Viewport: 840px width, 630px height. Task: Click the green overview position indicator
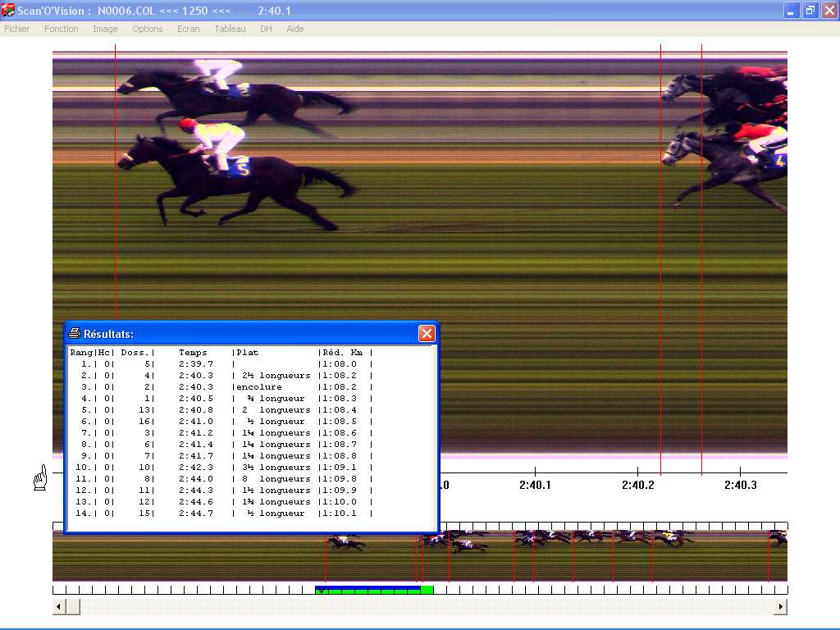point(374,590)
